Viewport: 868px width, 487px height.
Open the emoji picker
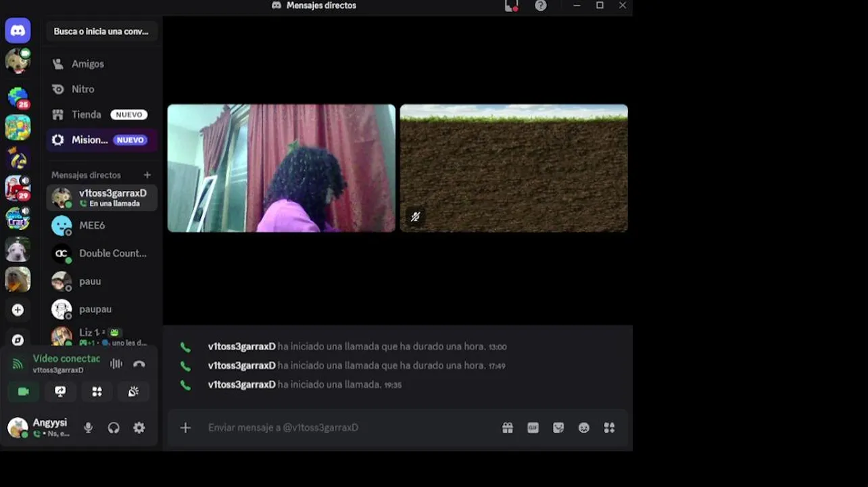584,427
